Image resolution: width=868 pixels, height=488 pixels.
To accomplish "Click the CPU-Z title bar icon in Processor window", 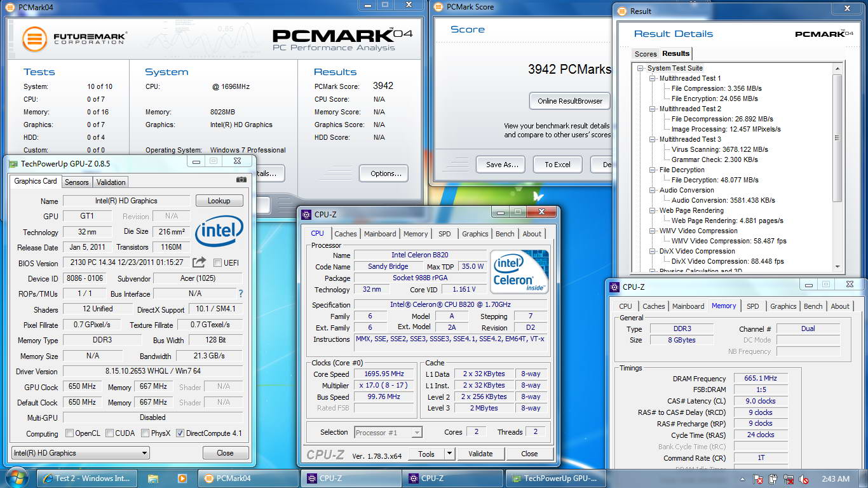I will point(306,214).
